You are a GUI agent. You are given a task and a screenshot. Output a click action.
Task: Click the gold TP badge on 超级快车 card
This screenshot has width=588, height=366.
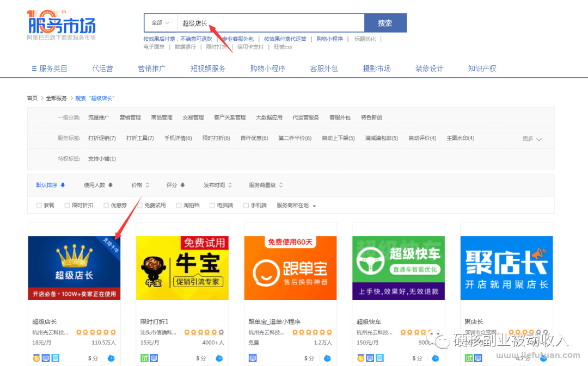point(360,358)
